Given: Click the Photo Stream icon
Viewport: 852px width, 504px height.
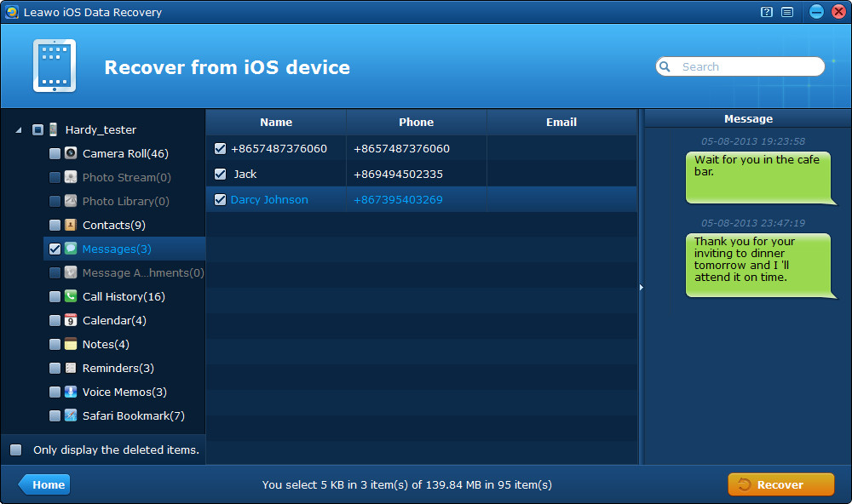Looking at the screenshot, I should 71,177.
